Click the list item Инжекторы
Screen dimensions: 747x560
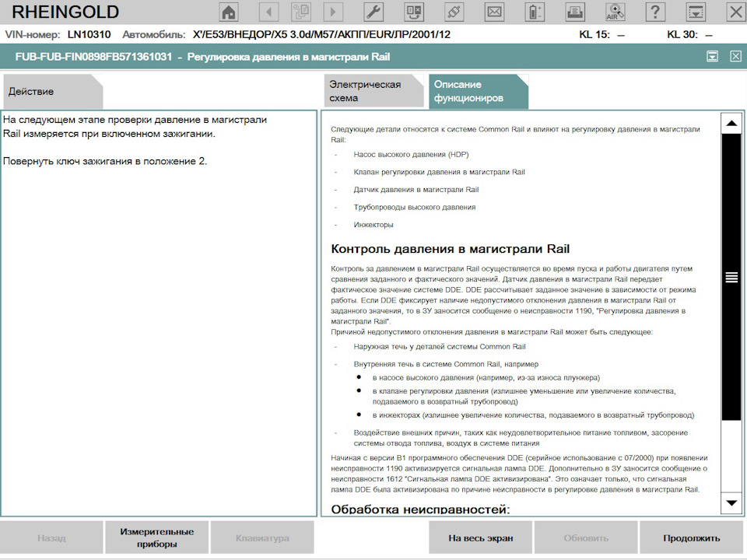[373, 225]
